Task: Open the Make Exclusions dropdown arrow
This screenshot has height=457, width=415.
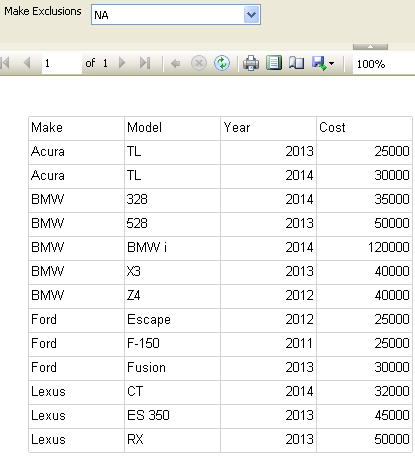Action: click(251, 15)
